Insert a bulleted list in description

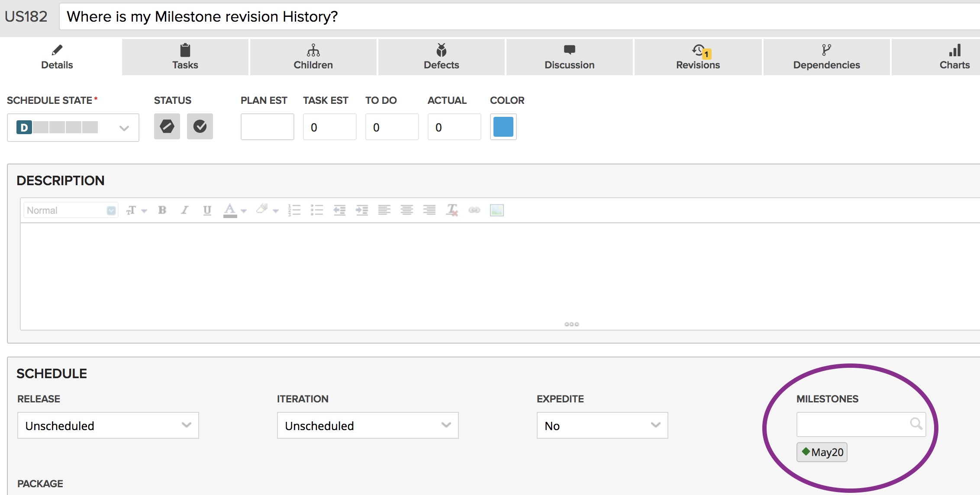click(x=317, y=210)
